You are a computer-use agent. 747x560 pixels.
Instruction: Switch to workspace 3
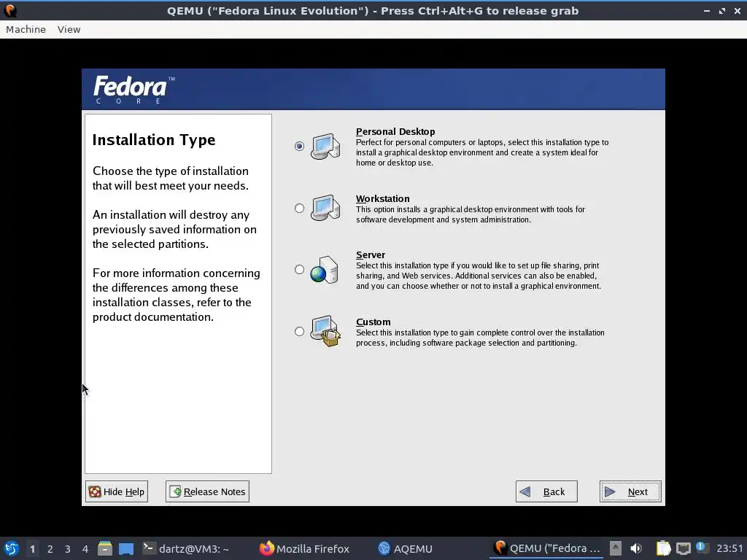click(x=68, y=548)
